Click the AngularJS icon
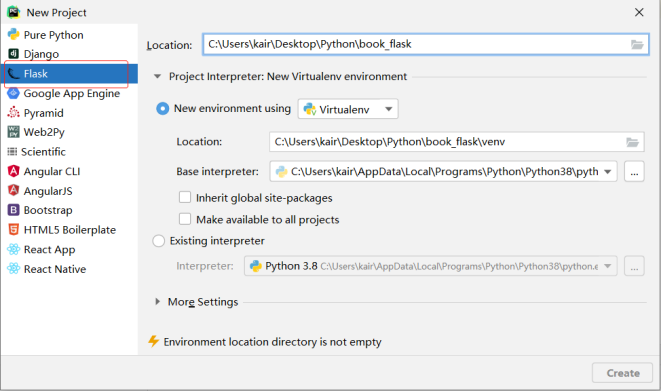Viewport: 661px width, 391px height. (x=13, y=190)
